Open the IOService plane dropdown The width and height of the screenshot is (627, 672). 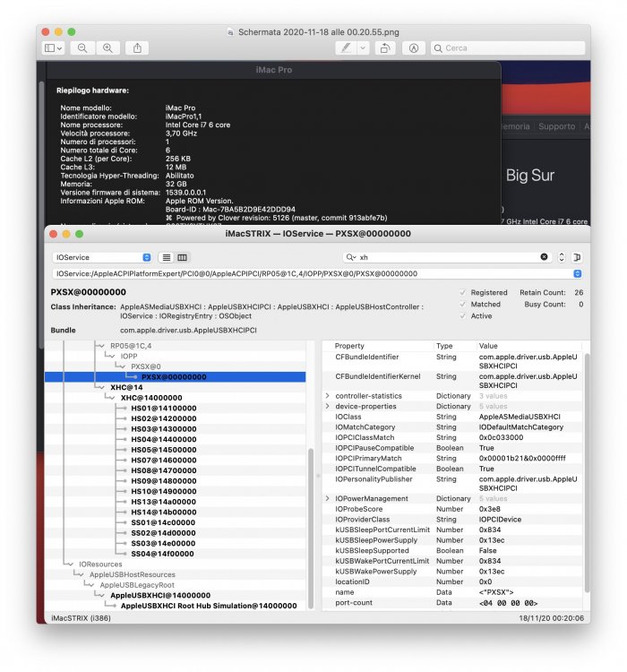[102, 257]
